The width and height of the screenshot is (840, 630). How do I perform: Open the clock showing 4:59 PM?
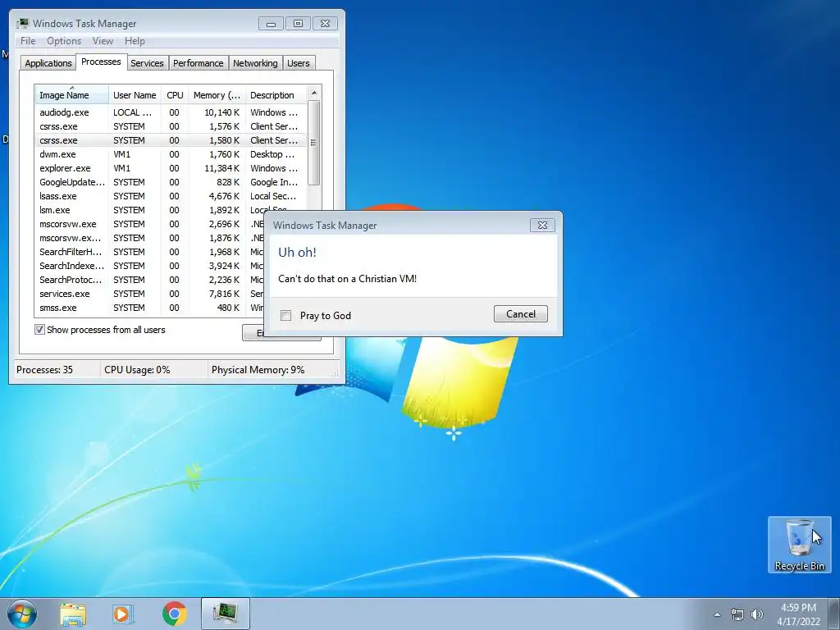click(x=798, y=614)
